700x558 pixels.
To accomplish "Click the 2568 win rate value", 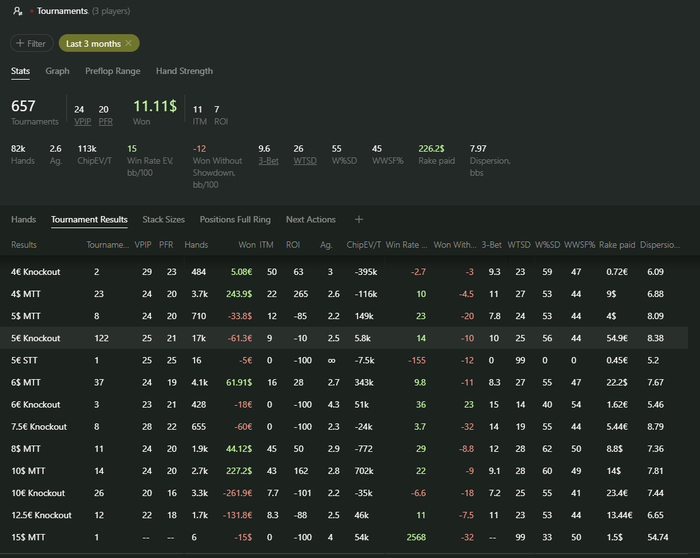I will (416, 537).
